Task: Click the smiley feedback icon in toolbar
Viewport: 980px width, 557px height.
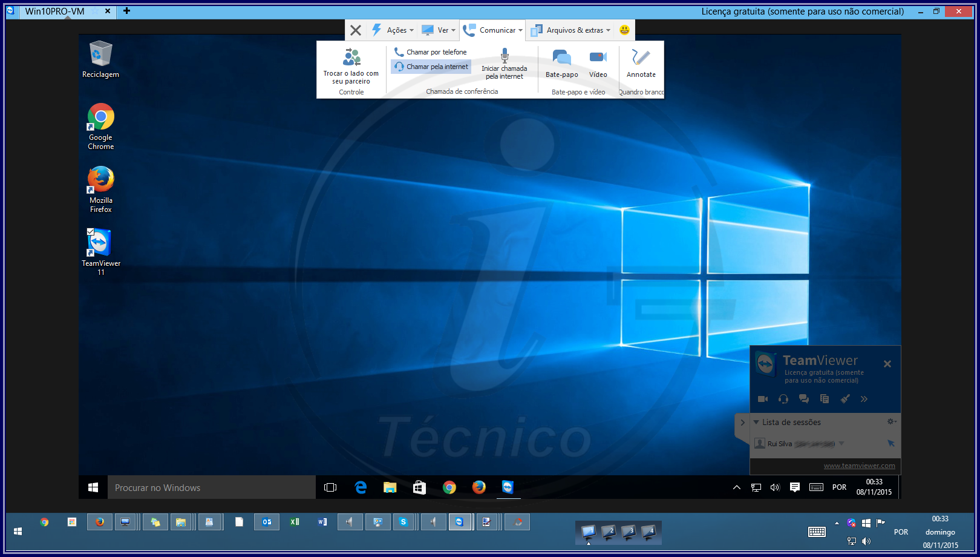Action: 624,30
